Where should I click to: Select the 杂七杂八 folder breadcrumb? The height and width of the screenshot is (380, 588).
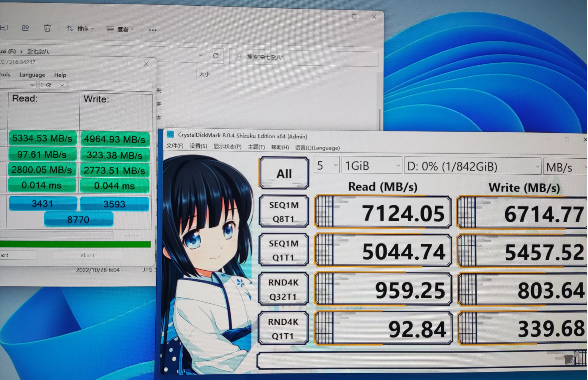pyautogui.click(x=38, y=52)
